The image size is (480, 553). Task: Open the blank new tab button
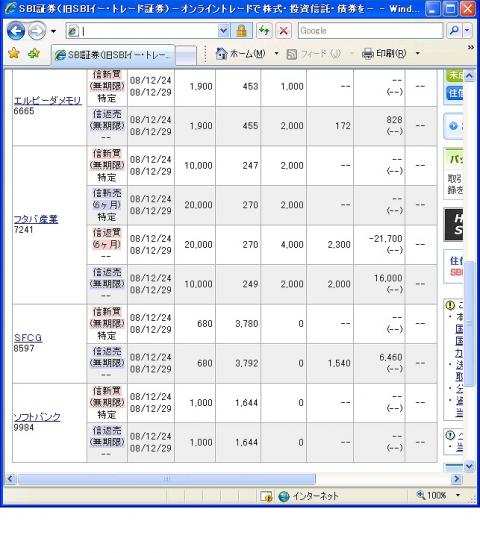coord(186,56)
